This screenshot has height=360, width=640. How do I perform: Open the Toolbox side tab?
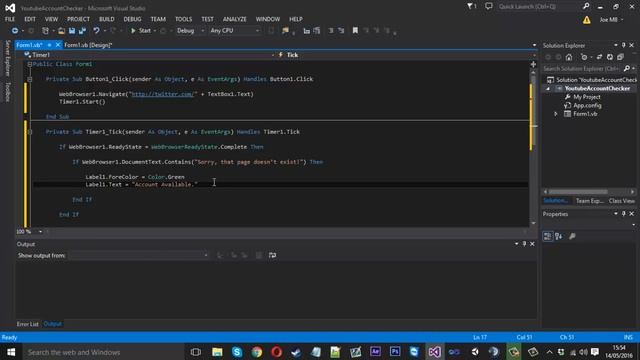(7, 92)
